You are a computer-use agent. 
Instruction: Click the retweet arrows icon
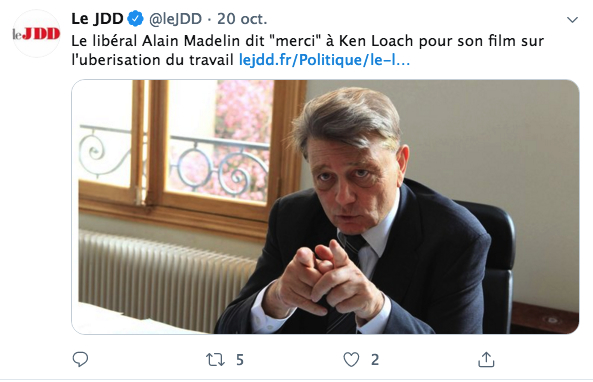click(215, 359)
